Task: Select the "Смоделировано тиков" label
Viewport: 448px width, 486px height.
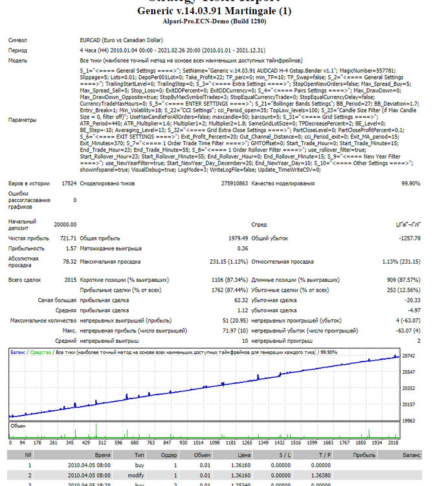Action: click(x=107, y=183)
